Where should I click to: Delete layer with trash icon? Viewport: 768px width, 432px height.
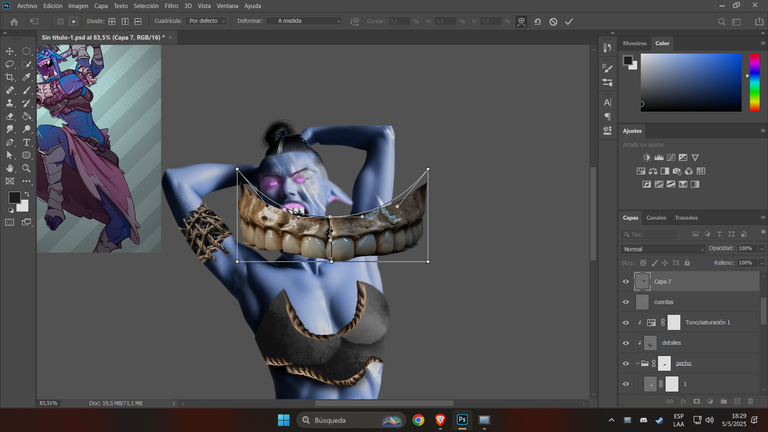click(x=750, y=401)
